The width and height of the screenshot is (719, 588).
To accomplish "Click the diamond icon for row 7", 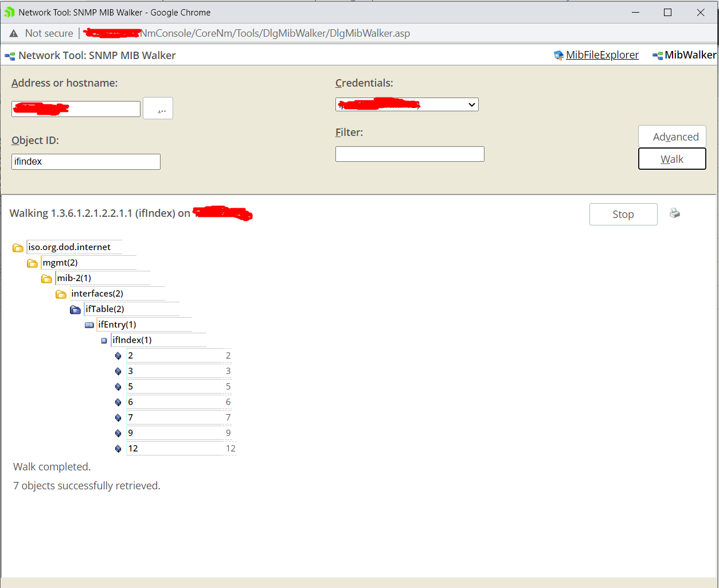I will coord(118,418).
